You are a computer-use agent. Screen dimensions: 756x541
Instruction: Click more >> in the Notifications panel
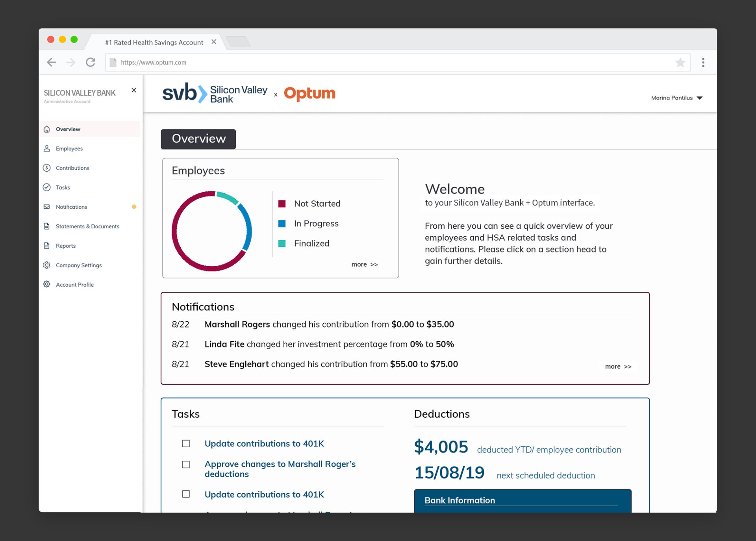coord(618,367)
